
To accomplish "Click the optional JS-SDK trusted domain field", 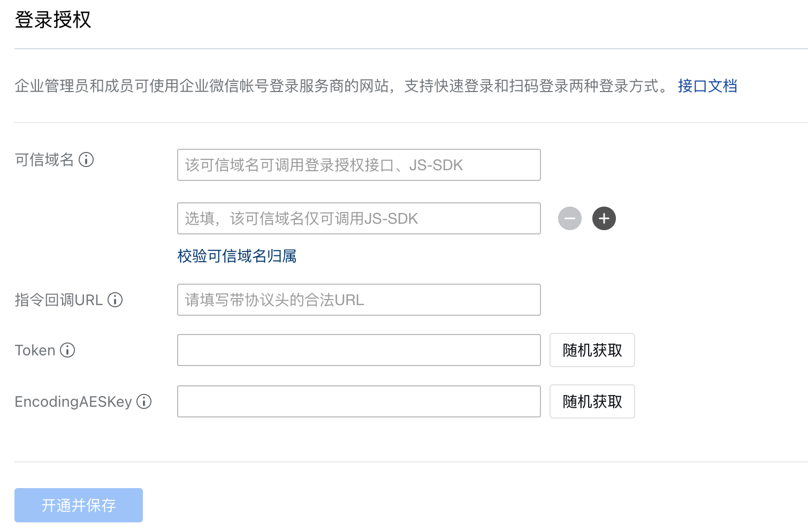I will [x=359, y=218].
